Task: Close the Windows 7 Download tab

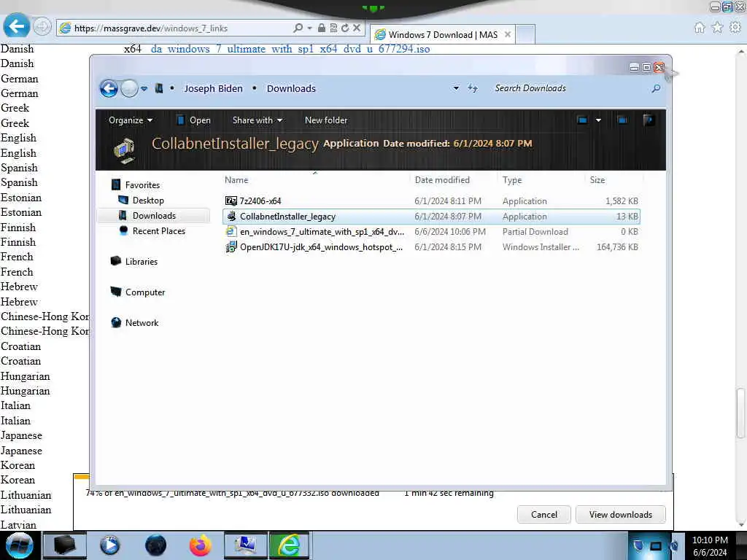Action: coord(508,34)
